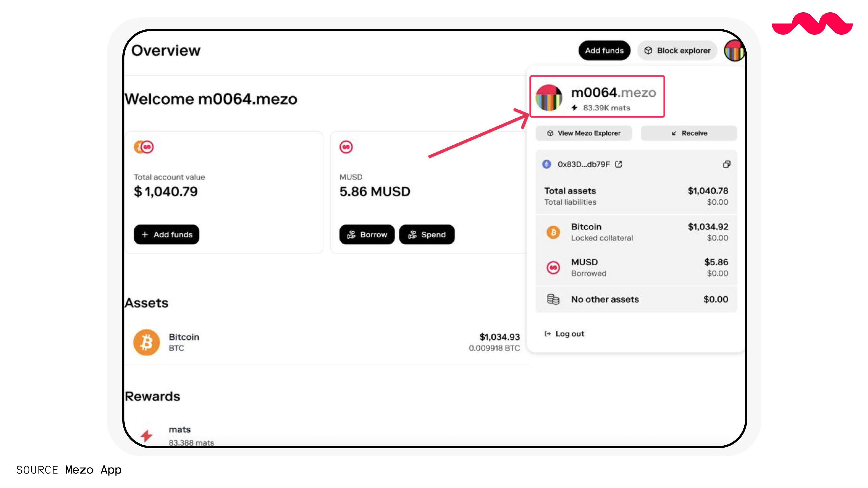The height and width of the screenshot is (488, 868).
Task: Click the lightning icon beside 83.39K mats
Action: 575,108
